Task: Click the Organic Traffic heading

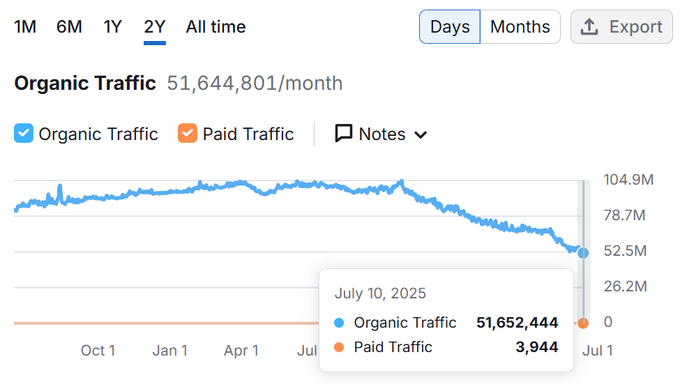Action: click(x=85, y=83)
